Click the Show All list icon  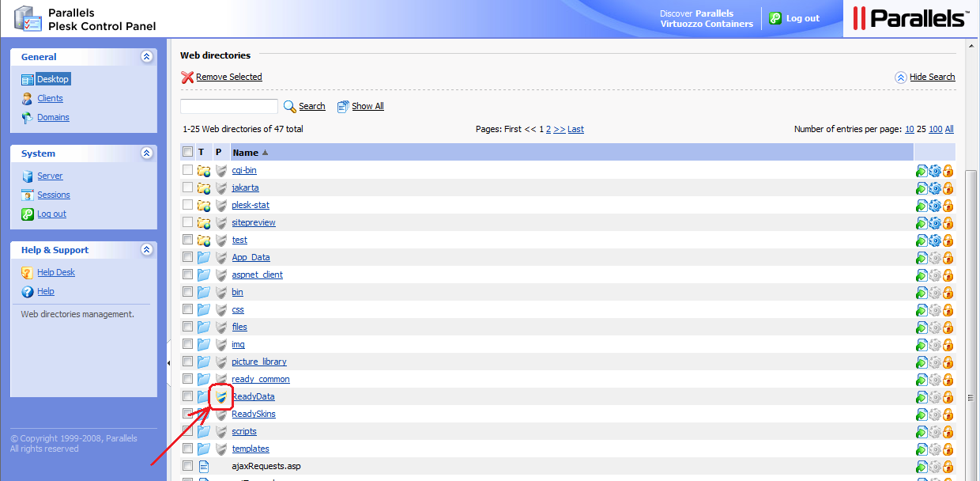[343, 106]
